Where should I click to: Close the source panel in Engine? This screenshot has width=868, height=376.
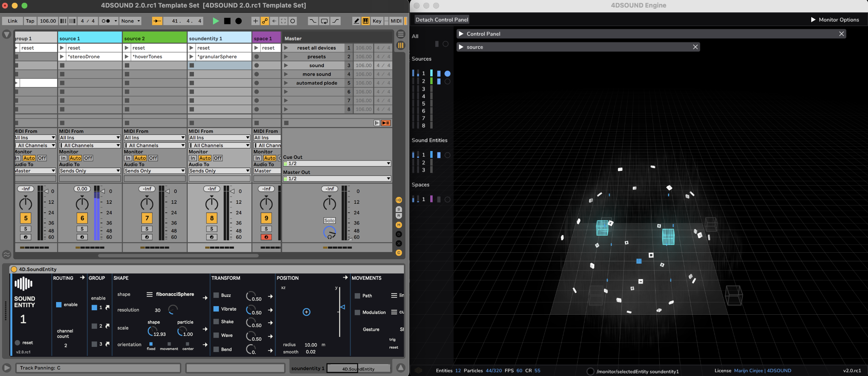point(695,47)
